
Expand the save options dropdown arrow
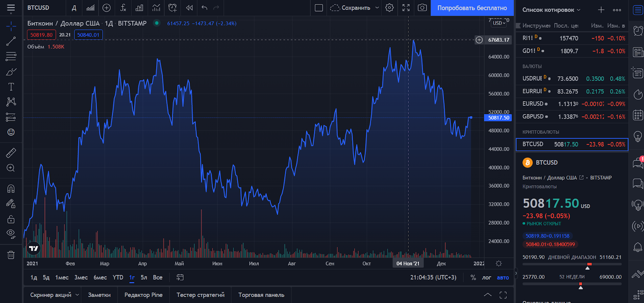(x=377, y=8)
